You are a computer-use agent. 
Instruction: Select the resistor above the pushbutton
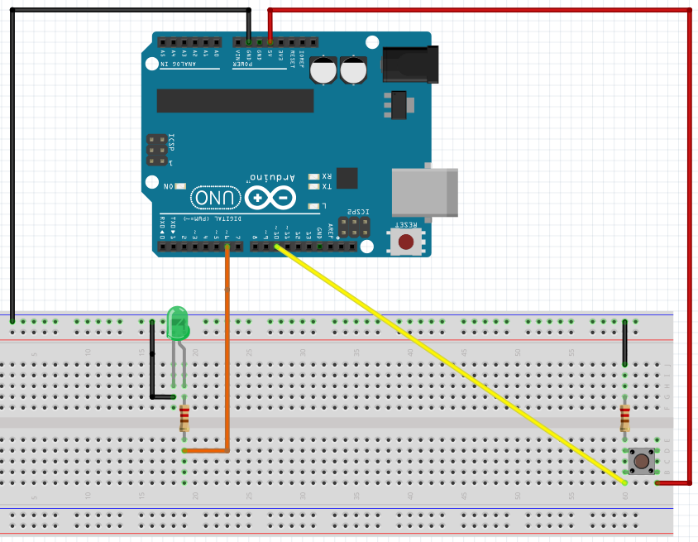pyautogui.click(x=626, y=417)
